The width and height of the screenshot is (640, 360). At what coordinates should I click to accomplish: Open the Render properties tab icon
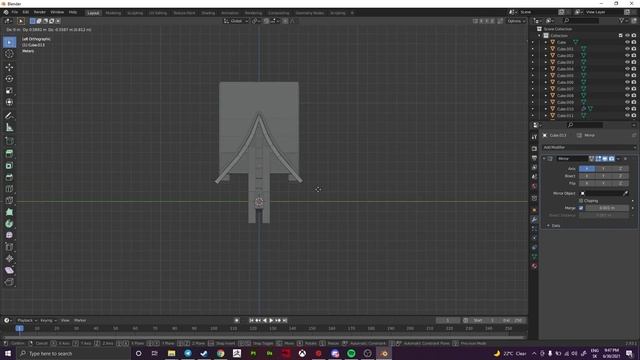tap(534, 149)
